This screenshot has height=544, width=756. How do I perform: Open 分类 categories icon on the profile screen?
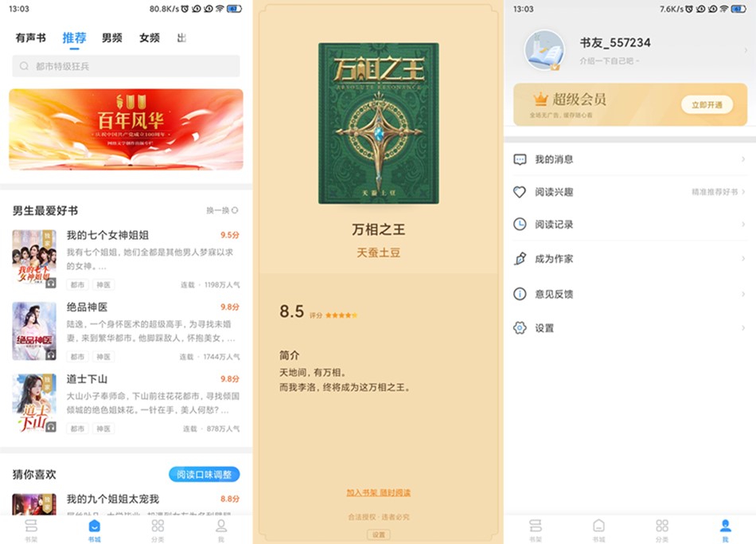click(662, 525)
